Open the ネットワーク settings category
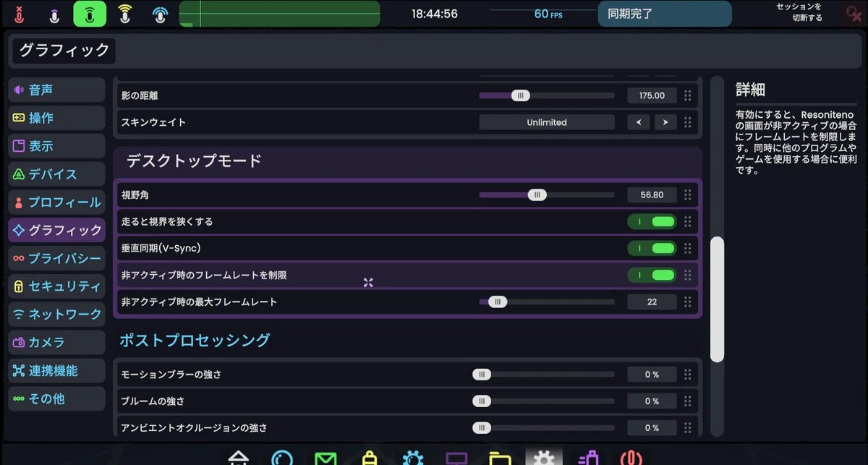868x465 pixels. (56, 315)
